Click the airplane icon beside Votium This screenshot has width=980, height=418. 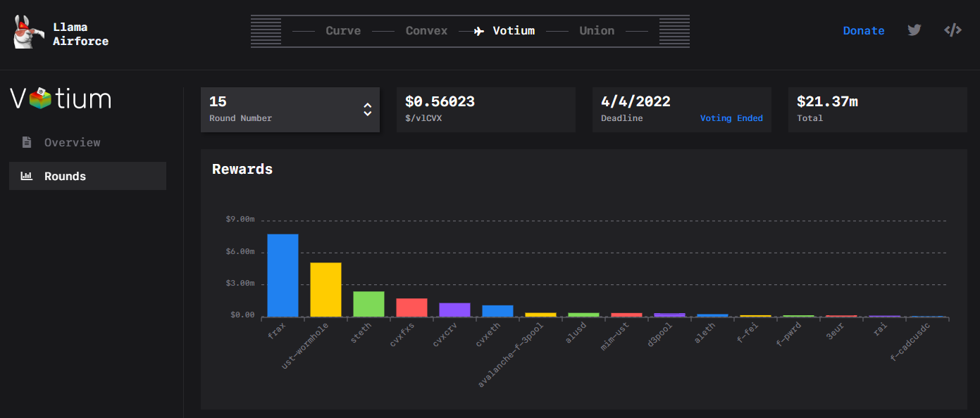[479, 31]
